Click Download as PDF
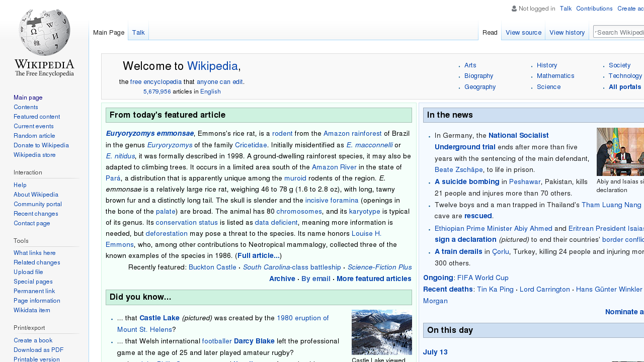The height and width of the screenshot is (362, 644). pos(39,350)
